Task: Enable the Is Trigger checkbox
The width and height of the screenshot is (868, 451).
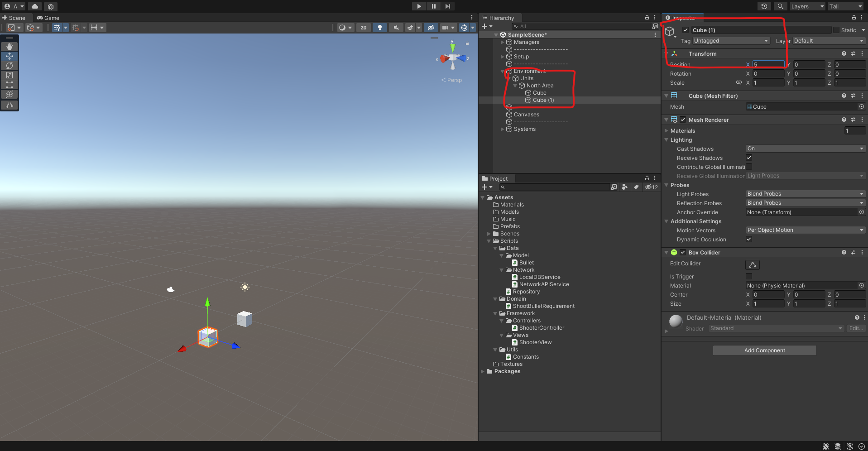Action: coord(749,276)
